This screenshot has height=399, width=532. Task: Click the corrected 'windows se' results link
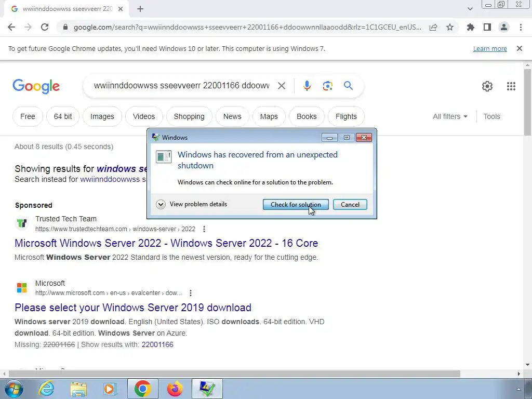pos(122,169)
